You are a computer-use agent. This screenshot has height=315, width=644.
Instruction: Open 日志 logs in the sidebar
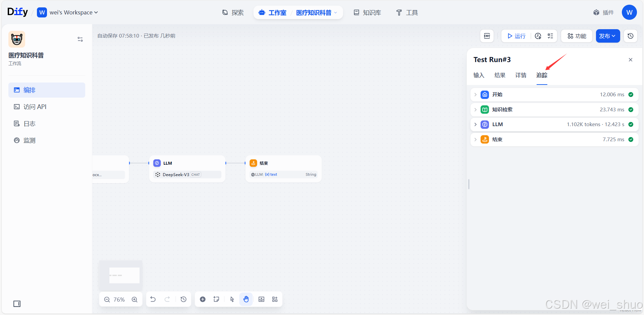pos(47,123)
